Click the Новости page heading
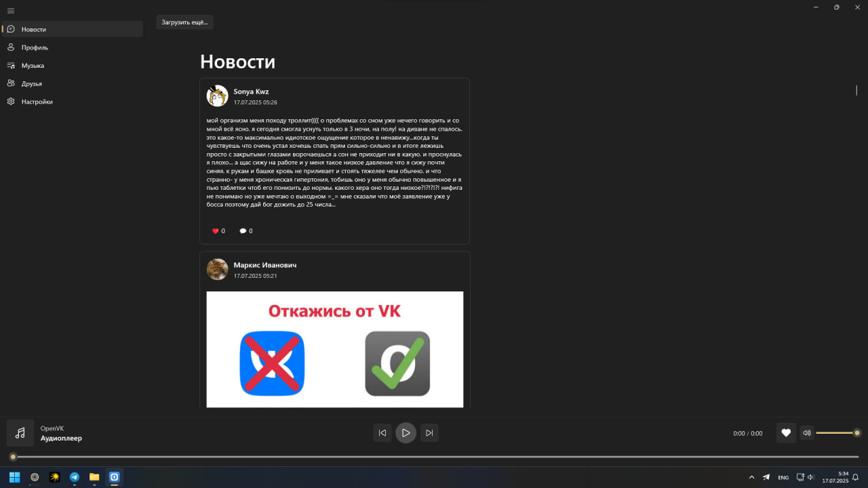Image resolution: width=868 pixels, height=488 pixels. click(237, 62)
